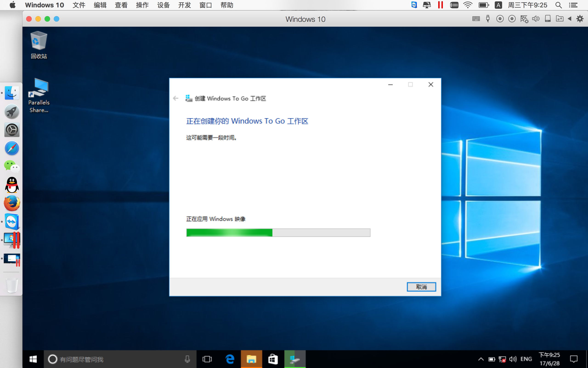This screenshot has height=368, width=588.
Task: Click the shared folder icon in Parallels title bar
Action: (x=560, y=19)
